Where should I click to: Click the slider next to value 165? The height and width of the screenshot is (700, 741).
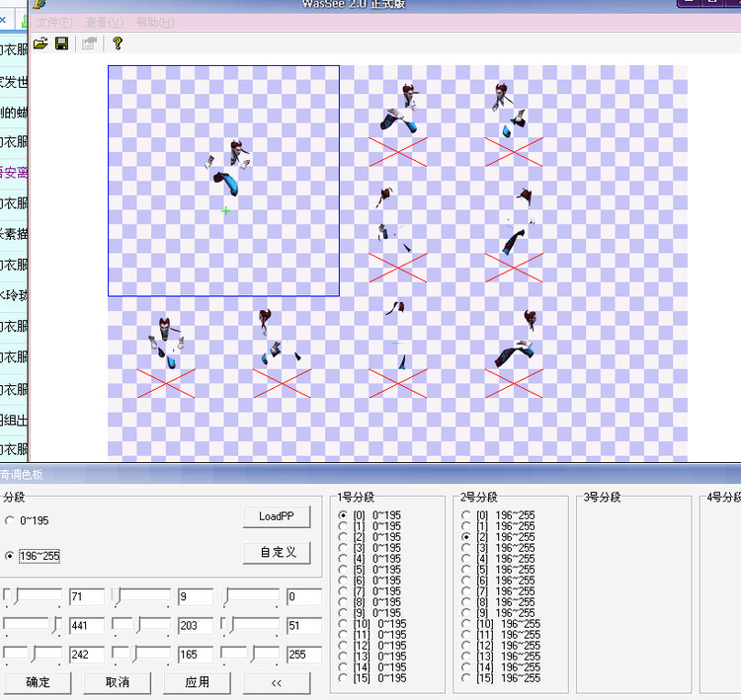pos(141,655)
